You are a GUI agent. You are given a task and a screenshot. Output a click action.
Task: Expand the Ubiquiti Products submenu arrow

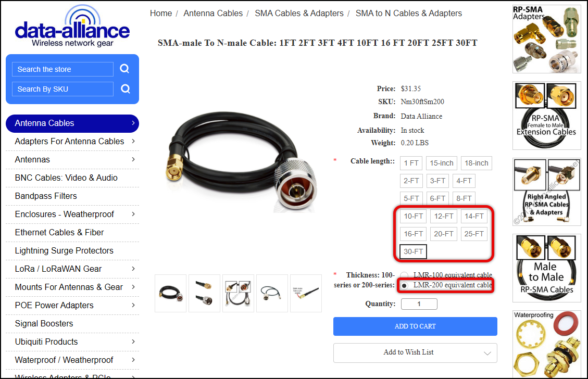pyautogui.click(x=133, y=342)
